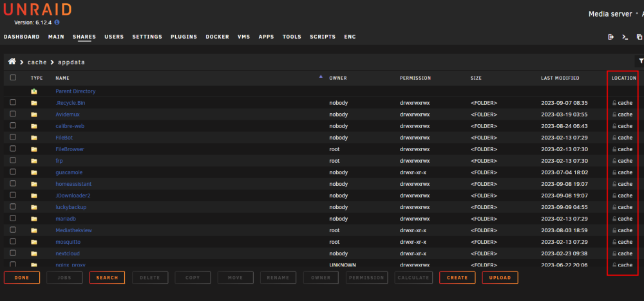Click the version info icon next to 6.12.4
Image resolution: width=644 pixels, height=301 pixels.
click(x=57, y=23)
